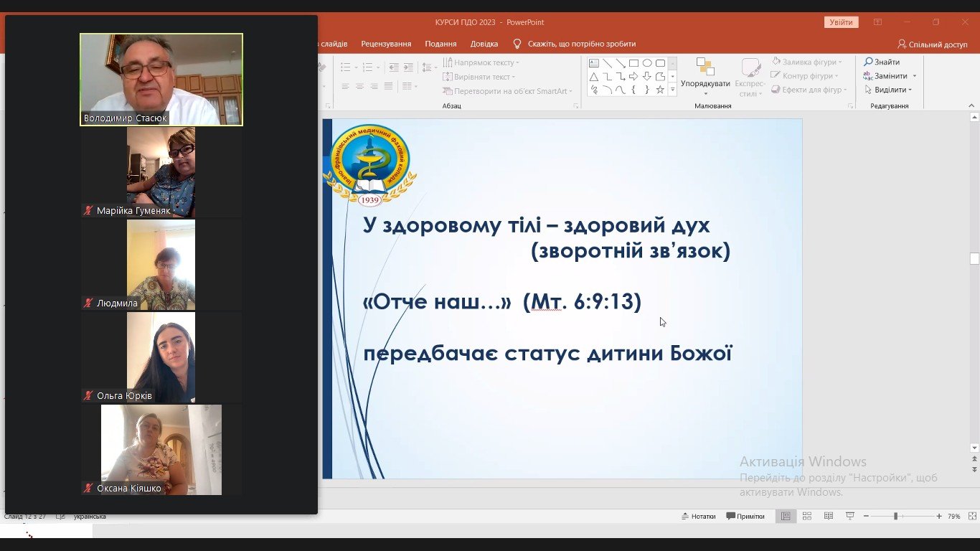Start slideshow from status bar icon
Screen dimensions: 980x551
click(850, 516)
